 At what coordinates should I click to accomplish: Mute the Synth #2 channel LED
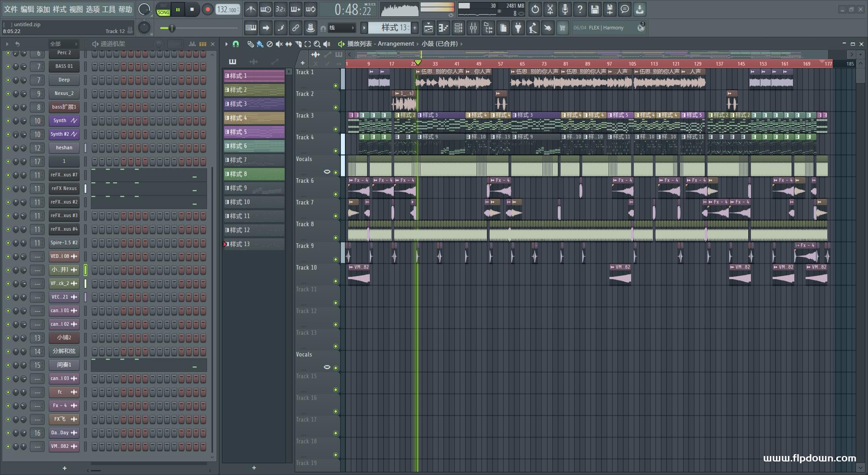click(8, 134)
